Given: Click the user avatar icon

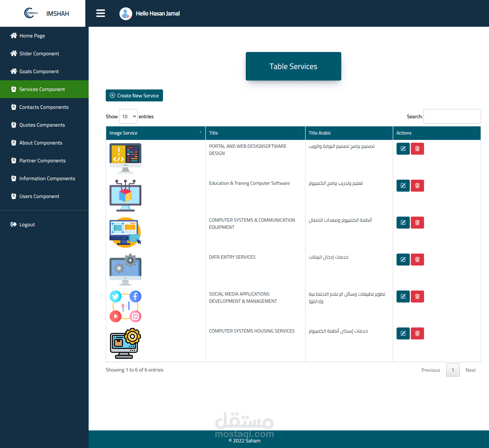Looking at the screenshot, I should [x=126, y=14].
